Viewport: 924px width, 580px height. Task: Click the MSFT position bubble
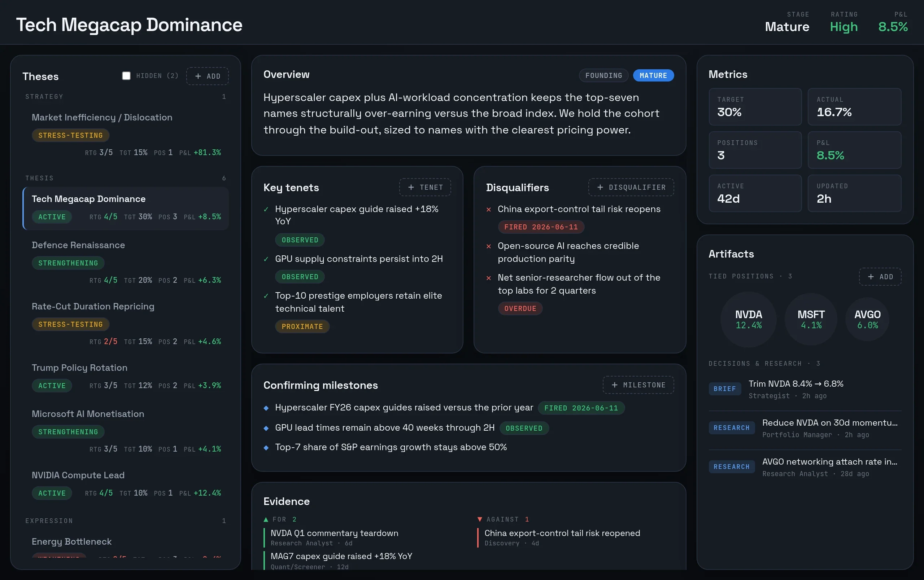(811, 319)
